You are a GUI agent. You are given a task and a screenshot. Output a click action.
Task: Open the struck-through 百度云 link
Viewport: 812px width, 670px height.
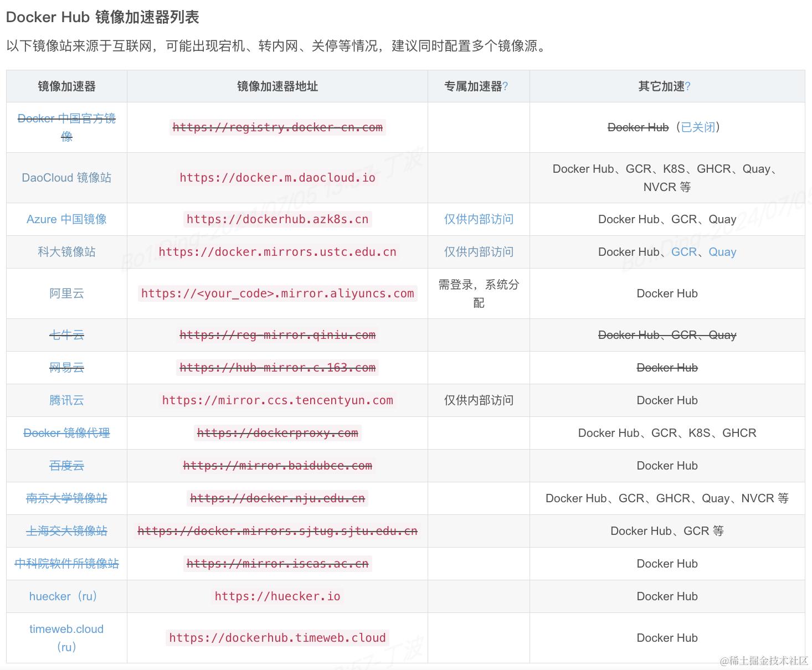point(66,466)
